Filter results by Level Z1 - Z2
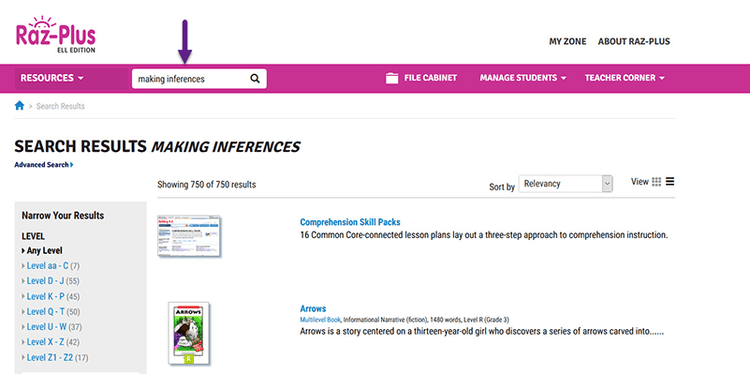Viewport: 750px width, 374px height. coord(50,358)
